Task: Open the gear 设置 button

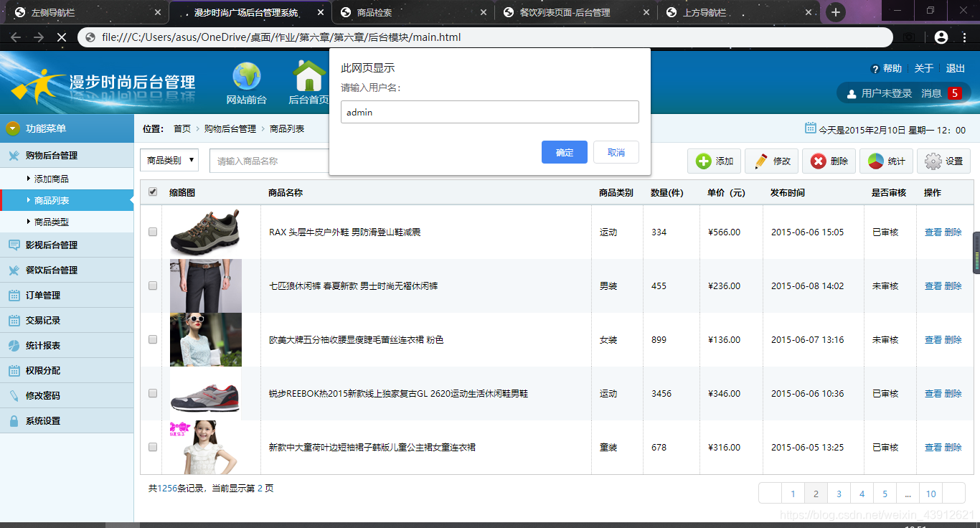Action: click(944, 161)
